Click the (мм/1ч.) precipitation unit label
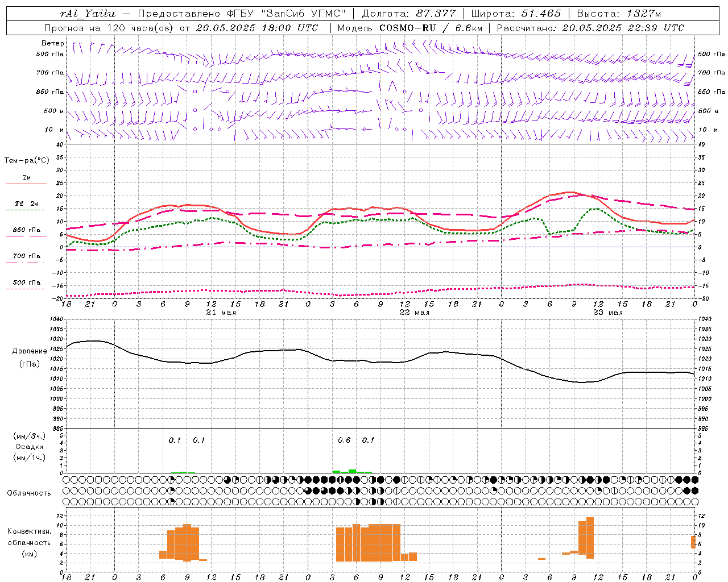This screenshot has width=728, height=582. (x=30, y=458)
